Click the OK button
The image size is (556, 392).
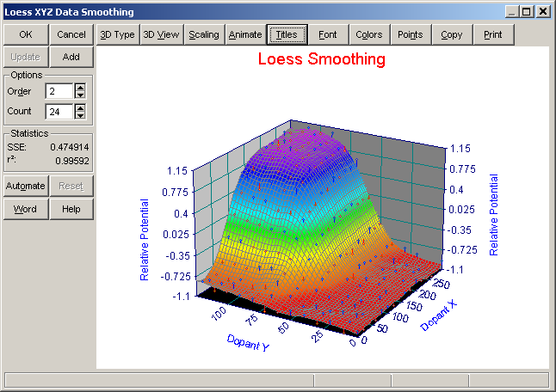[26, 34]
